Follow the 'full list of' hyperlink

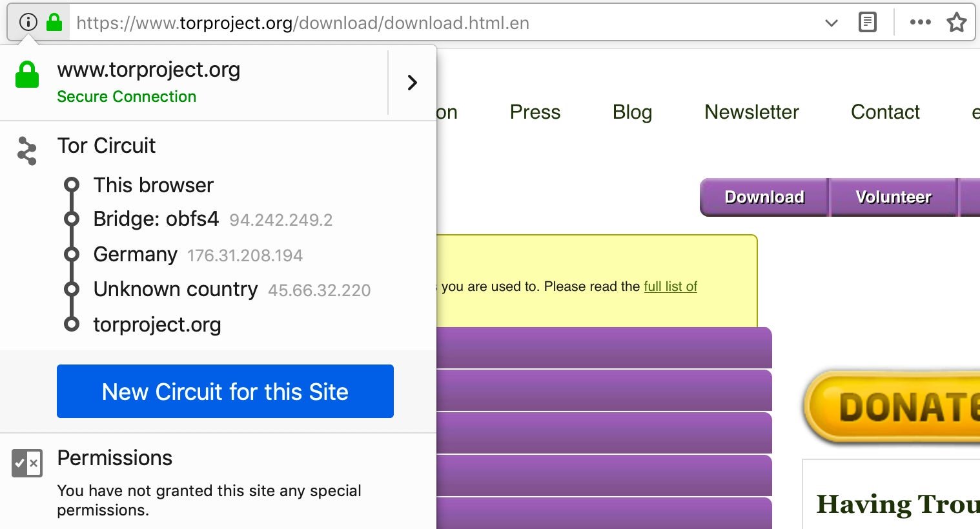[670, 286]
